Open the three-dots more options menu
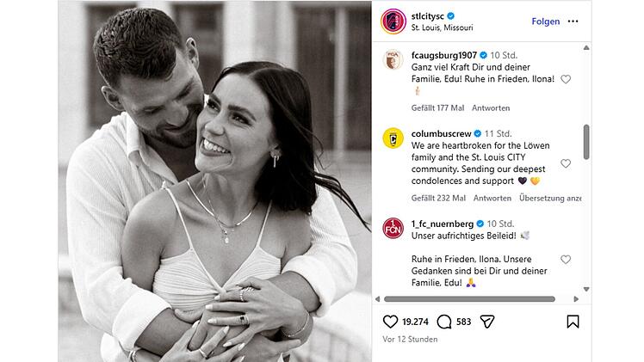This screenshot has height=362, width=644. tap(573, 21)
